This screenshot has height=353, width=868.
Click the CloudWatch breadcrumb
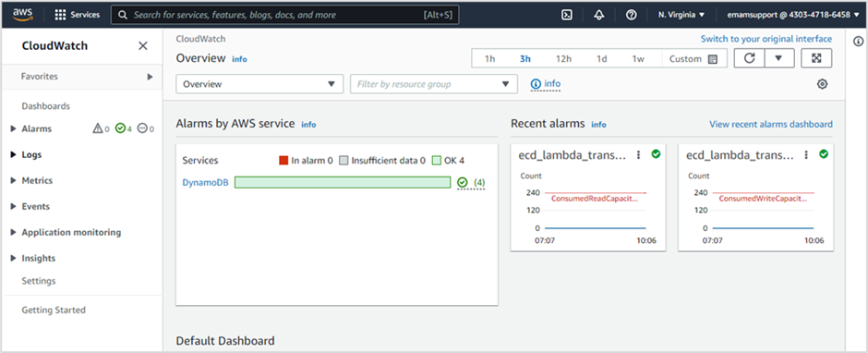point(201,39)
